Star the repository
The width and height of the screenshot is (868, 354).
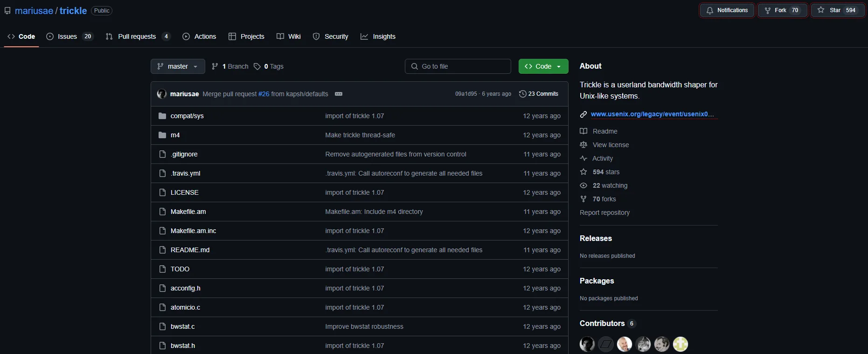[x=838, y=10]
